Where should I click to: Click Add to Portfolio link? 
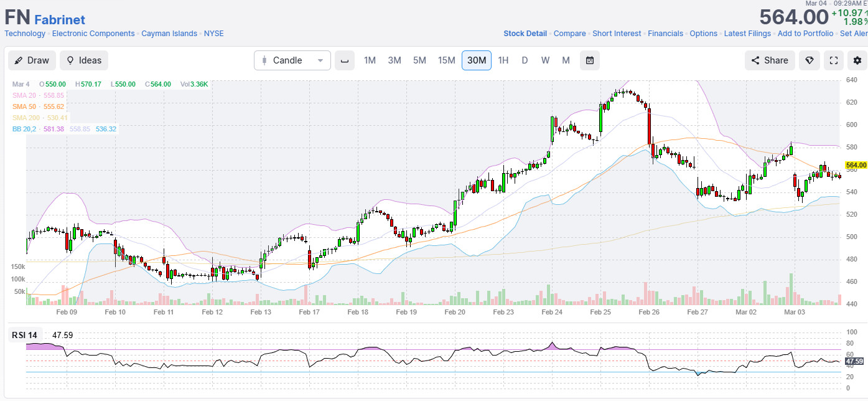[x=805, y=34]
